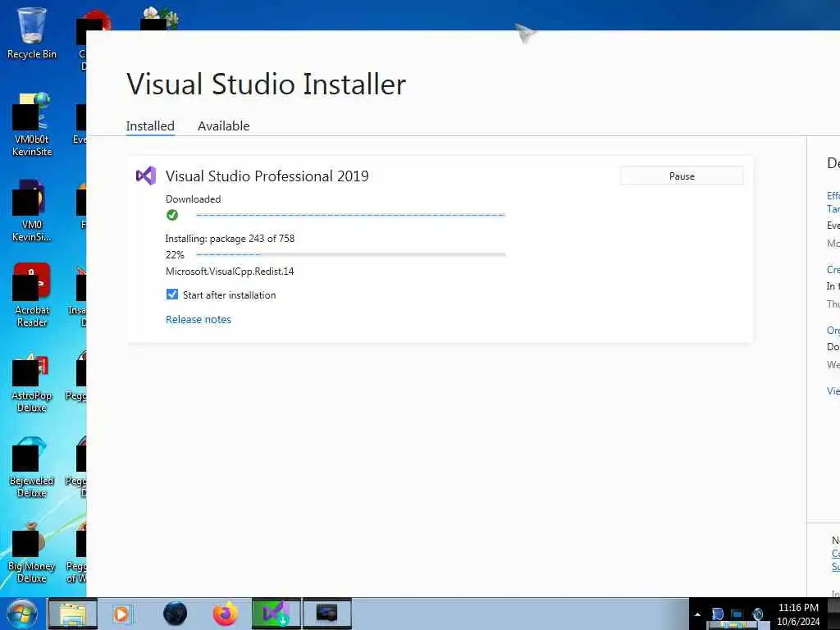Uncheck Start after installation checkbox

click(172, 294)
